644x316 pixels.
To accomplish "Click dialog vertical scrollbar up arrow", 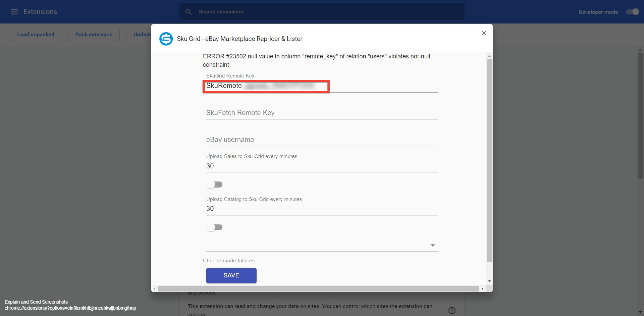I will [490, 56].
